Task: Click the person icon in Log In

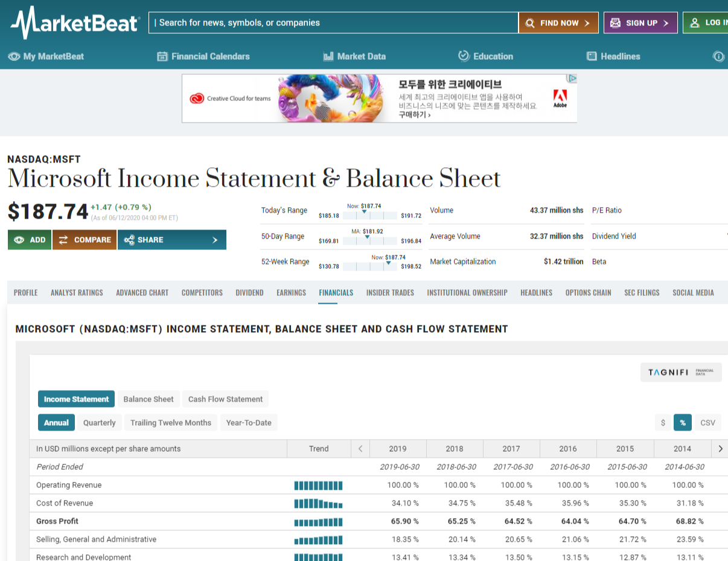Action: click(x=694, y=23)
